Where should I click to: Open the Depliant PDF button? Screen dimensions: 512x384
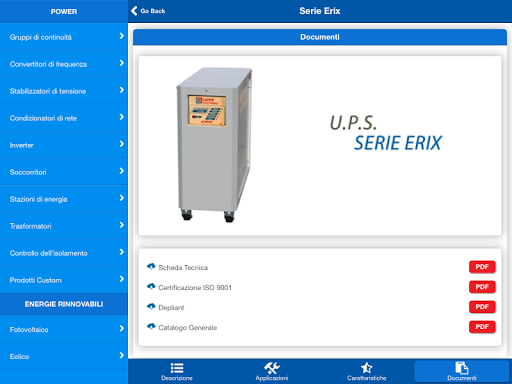click(x=482, y=307)
